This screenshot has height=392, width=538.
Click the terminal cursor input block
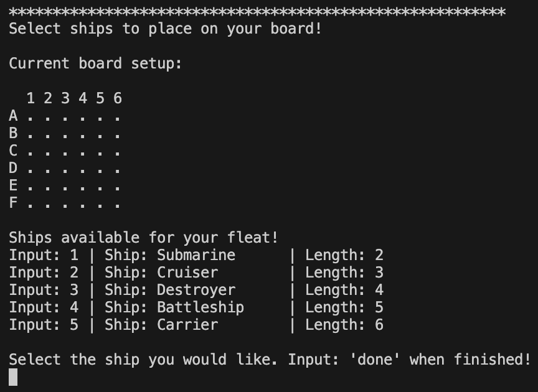point(13,377)
